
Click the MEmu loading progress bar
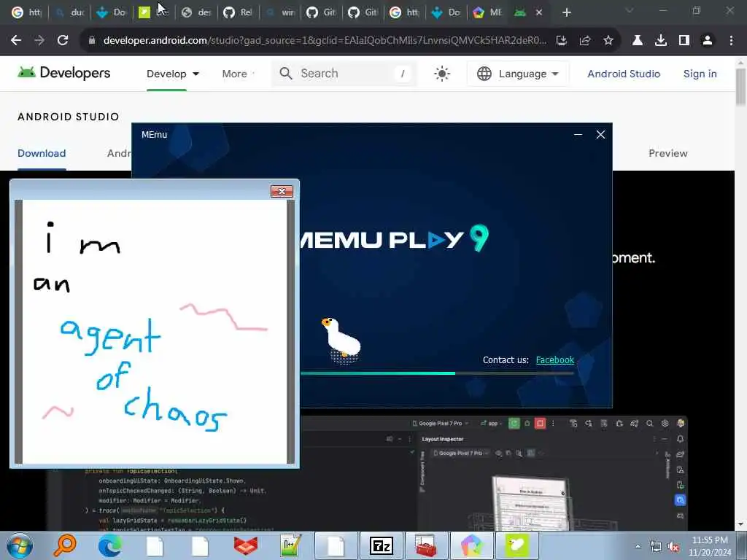click(x=437, y=373)
